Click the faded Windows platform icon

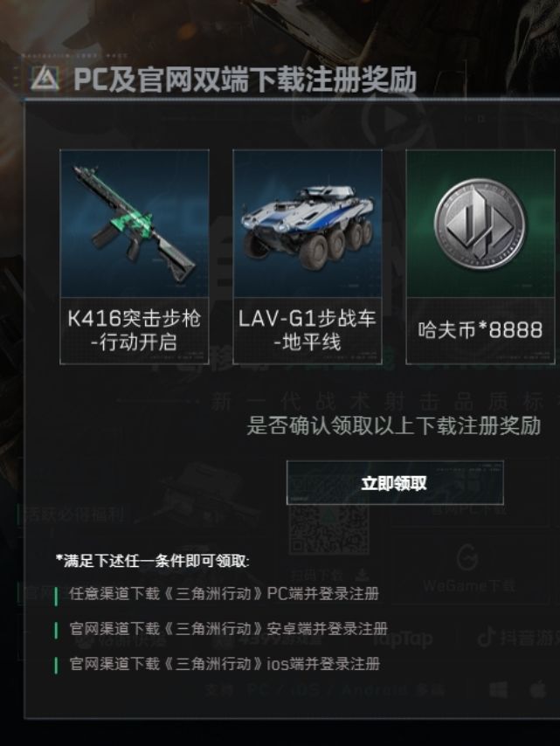point(498,689)
